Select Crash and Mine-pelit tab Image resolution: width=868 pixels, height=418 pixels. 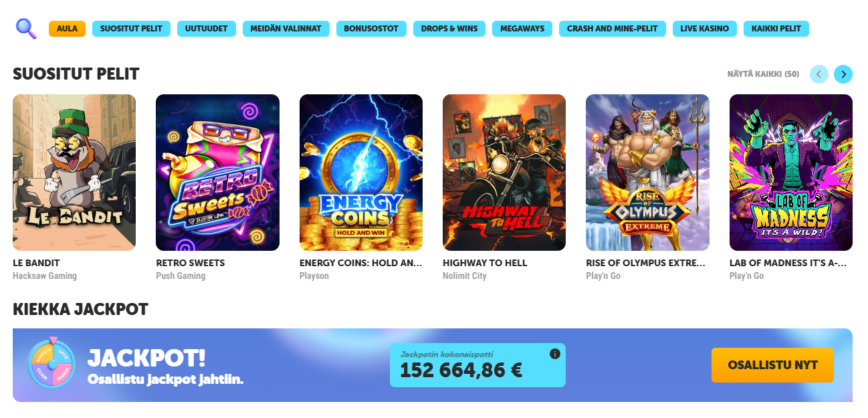(613, 29)
